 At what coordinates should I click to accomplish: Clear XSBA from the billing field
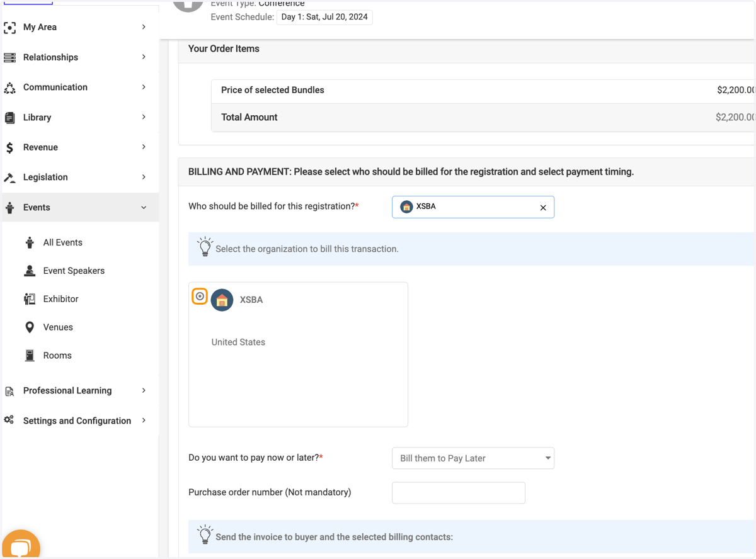click(x=543, y=208)
